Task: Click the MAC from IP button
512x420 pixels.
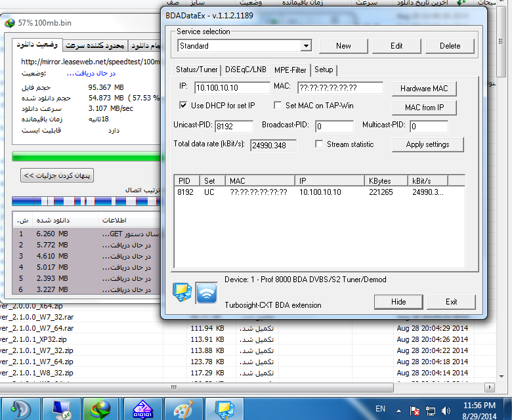Action: coord(424,108)
